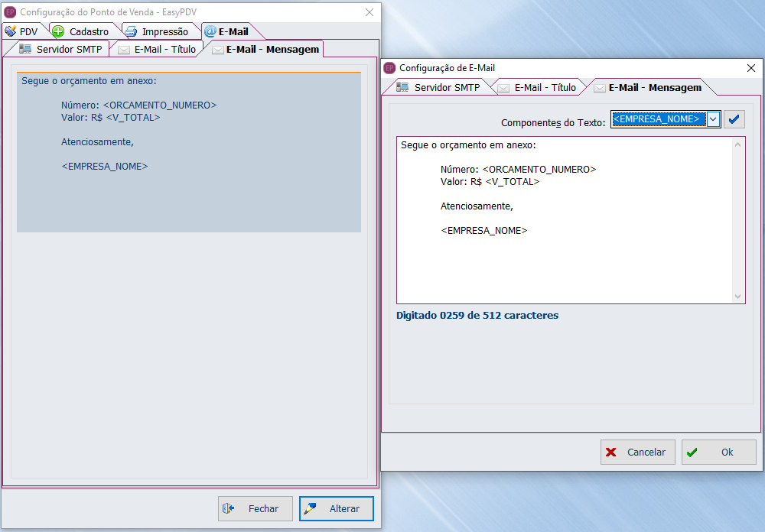Close the Configuração de E-Mail dialog

pos(750,68)
